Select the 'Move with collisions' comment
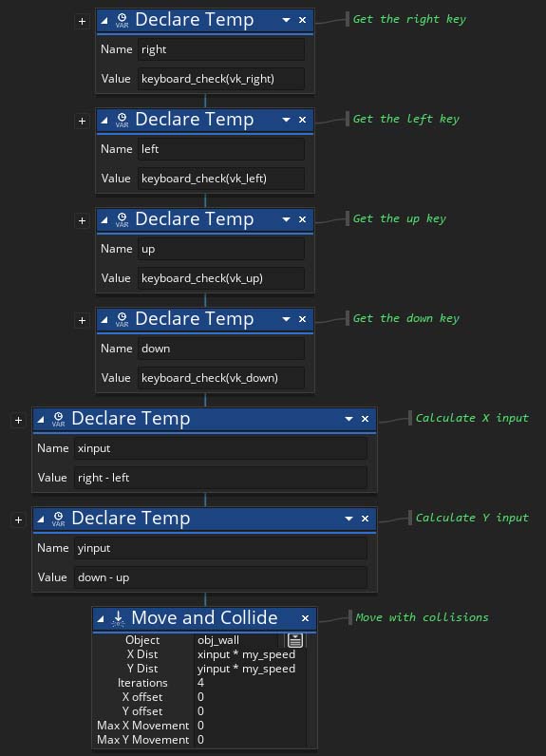This screenshot has width=546, height=756. pos(422,617)
